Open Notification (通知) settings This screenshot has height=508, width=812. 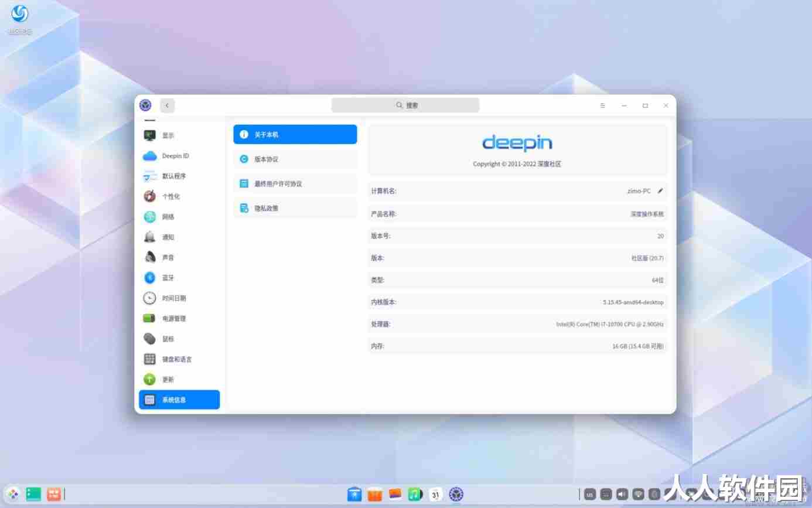click(x=179, y=237)
